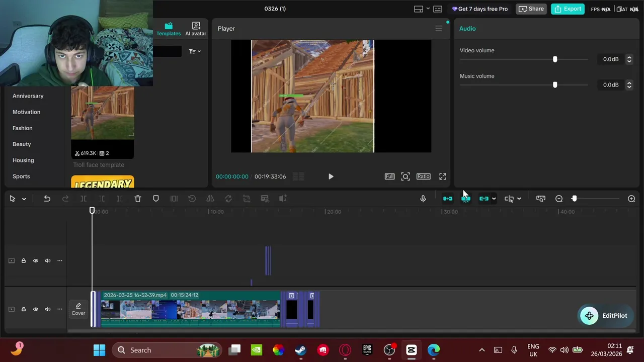Toggle main track magnet

(448, 199)
